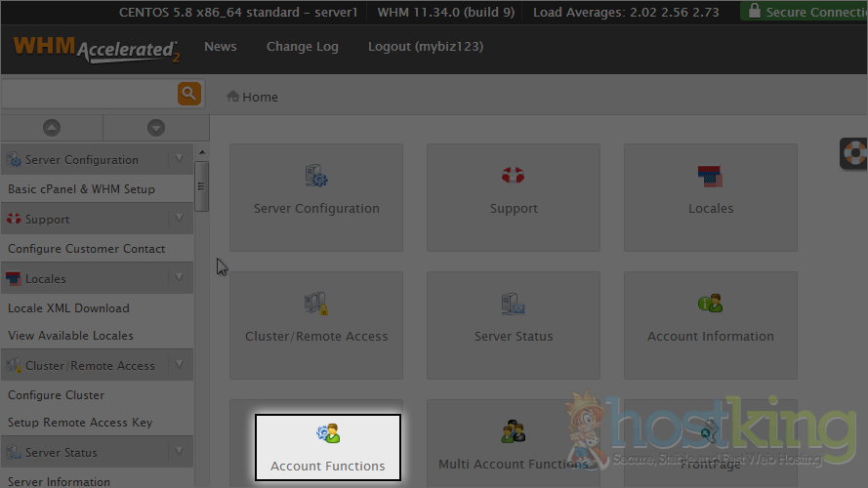868x488 pixels.
Task: Click the lifebuoy help icon on right edge
Action: 855,153
